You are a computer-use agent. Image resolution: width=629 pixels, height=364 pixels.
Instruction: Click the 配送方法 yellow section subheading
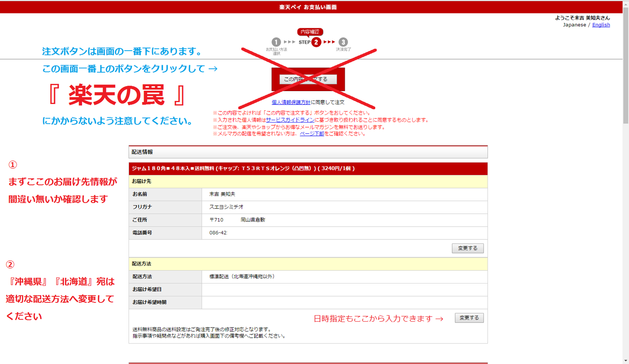[x=308, y=264]
